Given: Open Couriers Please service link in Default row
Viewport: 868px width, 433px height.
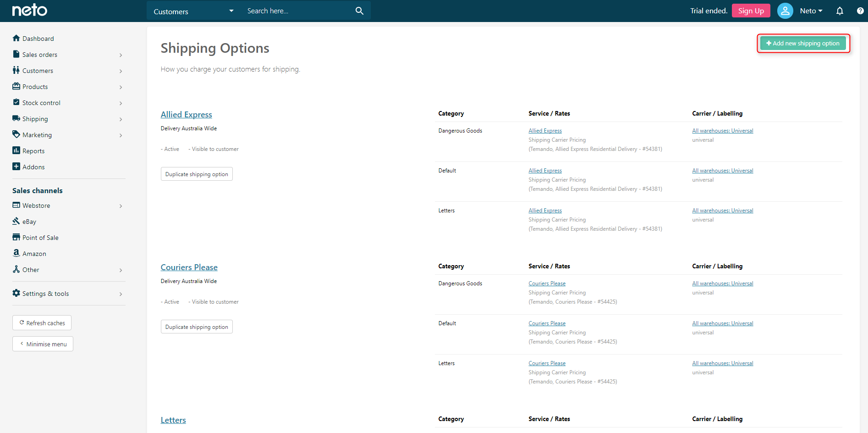Looking at the screenshot, I should pyautogui.click(x=547, y=323).
